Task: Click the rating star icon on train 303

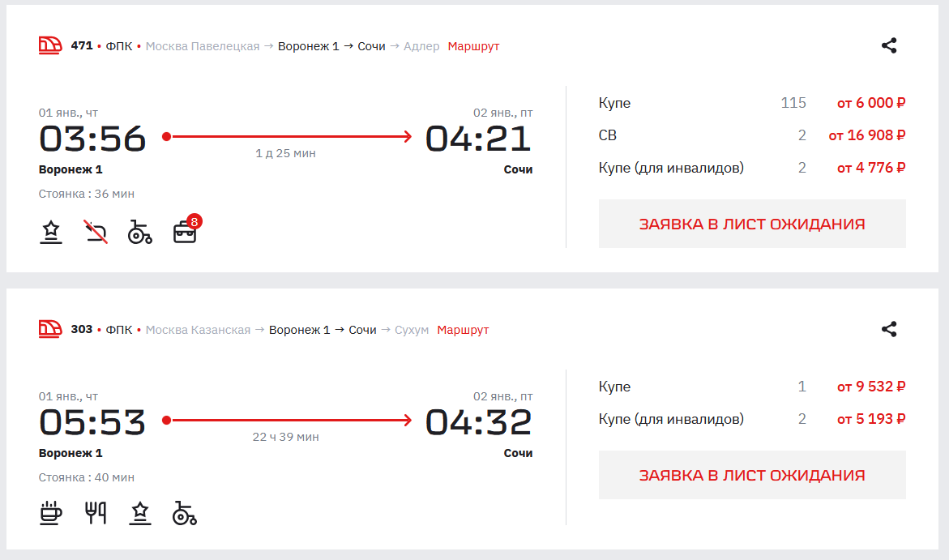Action: click(x=140, y=513)
